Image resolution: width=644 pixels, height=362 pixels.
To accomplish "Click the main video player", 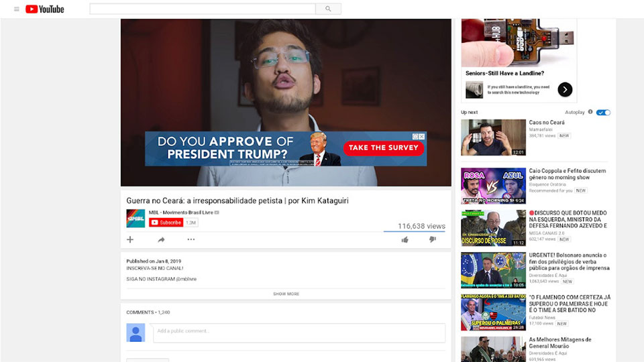I will [x=286, y=102].
